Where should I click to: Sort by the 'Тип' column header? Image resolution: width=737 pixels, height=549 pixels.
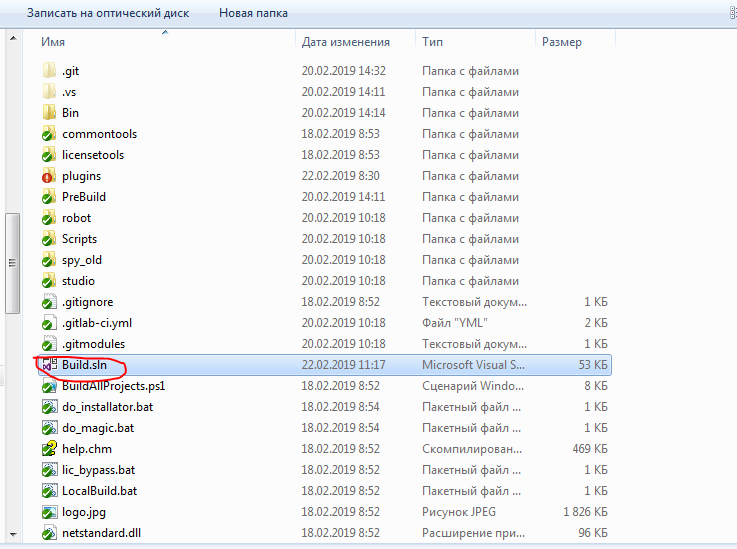pos(476,42)
